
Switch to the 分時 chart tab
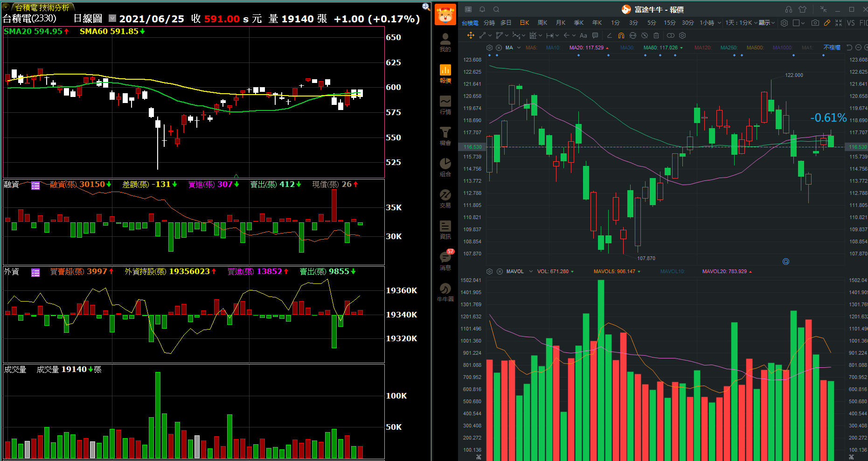[489, 22]
